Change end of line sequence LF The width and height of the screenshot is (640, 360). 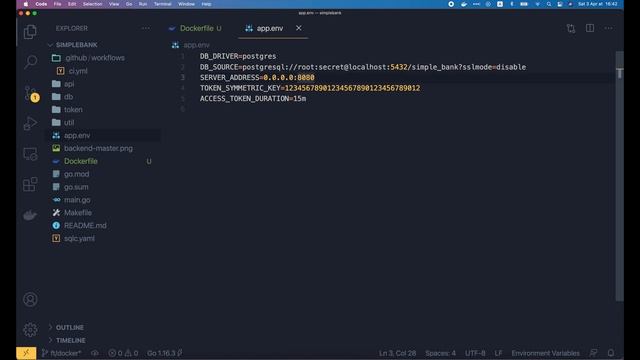[x=498, y=353]
